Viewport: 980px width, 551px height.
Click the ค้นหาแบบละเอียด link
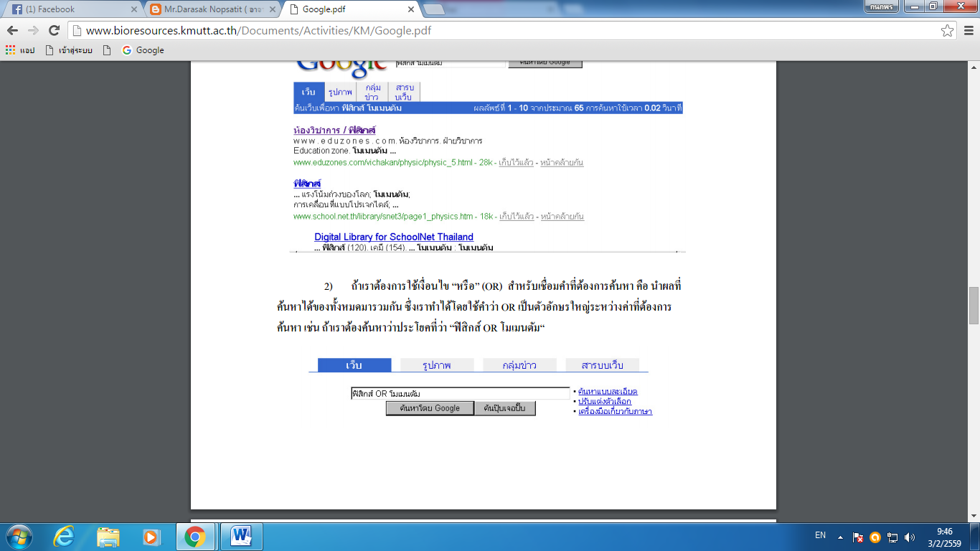608,392
